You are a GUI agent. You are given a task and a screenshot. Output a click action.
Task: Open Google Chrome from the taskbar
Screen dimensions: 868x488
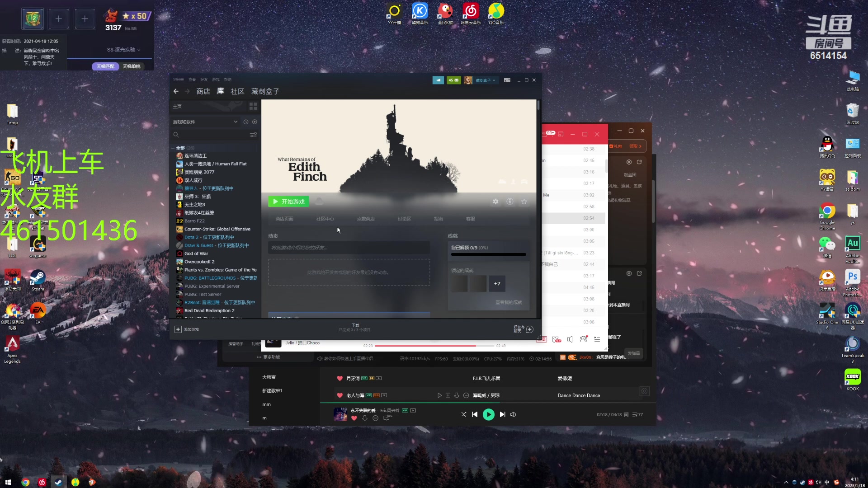25,482
